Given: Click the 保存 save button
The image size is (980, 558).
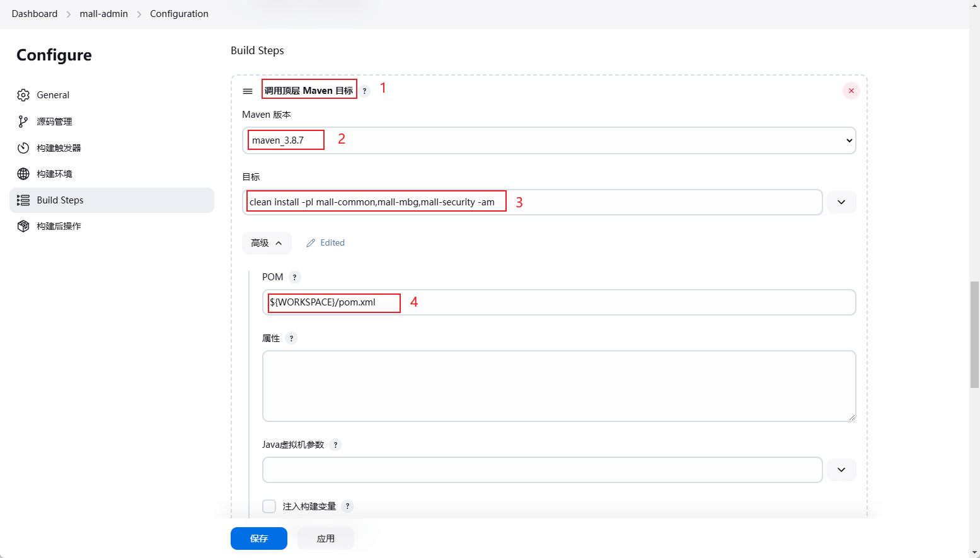Looking at the screenshot, I should [x=258, y=538].
